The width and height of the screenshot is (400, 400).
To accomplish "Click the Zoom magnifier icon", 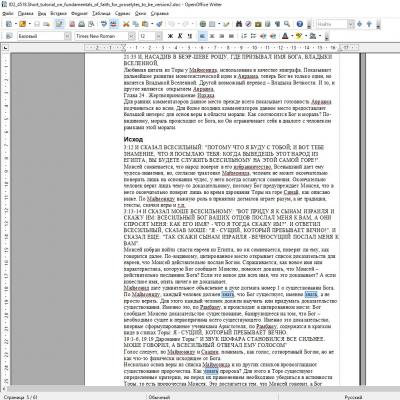I will click(287, 24).
